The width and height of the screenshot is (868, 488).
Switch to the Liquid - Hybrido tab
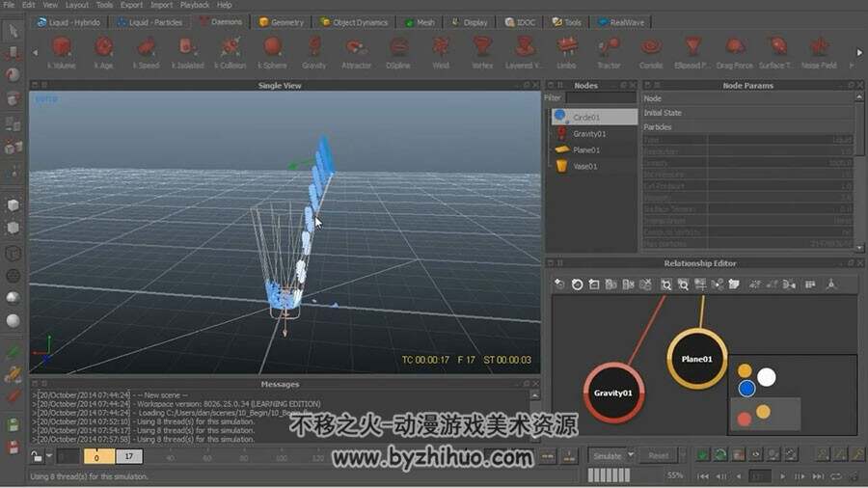tap(68, 22)
